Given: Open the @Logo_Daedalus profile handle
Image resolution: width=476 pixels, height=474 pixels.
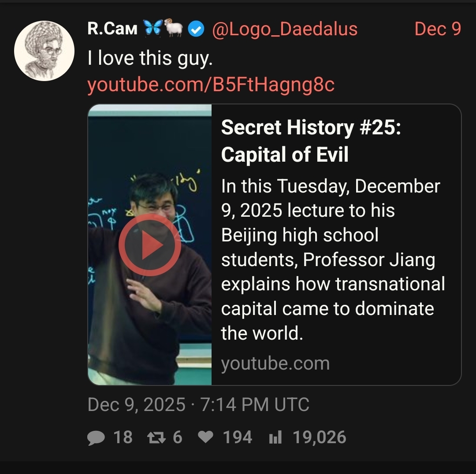Looking at the screenshot, I should (285, 29).
